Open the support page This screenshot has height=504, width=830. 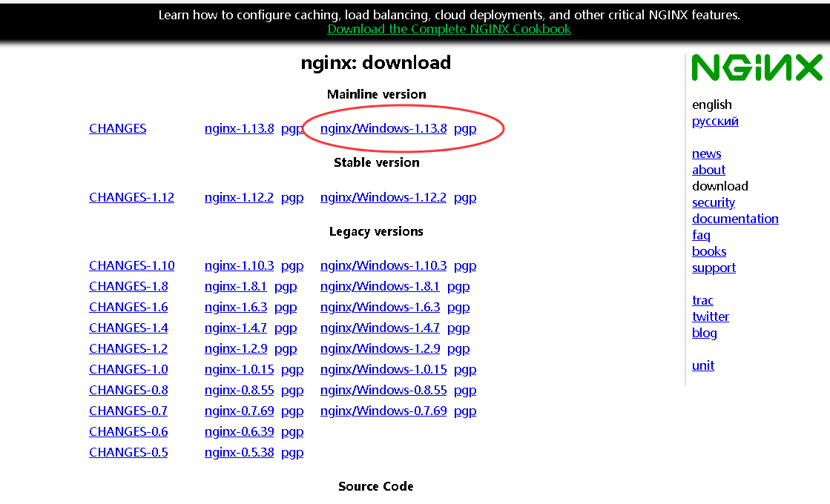[714, 268]
